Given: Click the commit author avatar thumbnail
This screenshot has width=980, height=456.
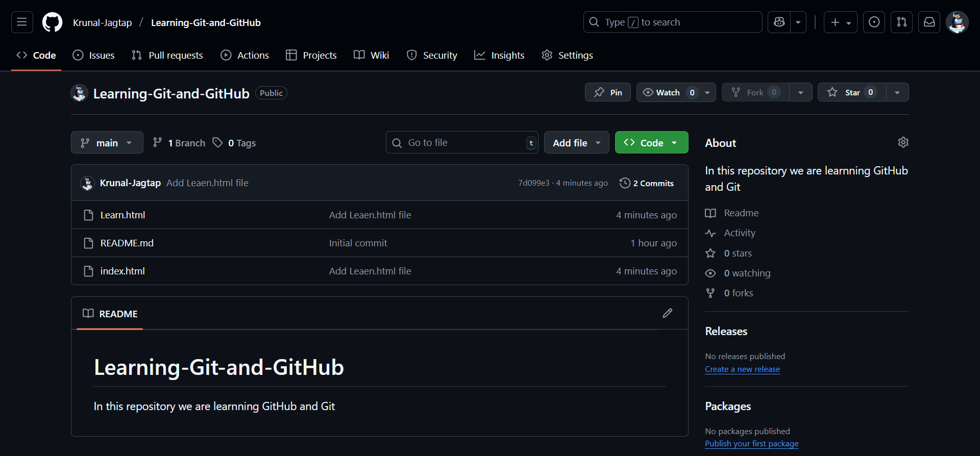Looking at the screenshot, I should [87, 183].
